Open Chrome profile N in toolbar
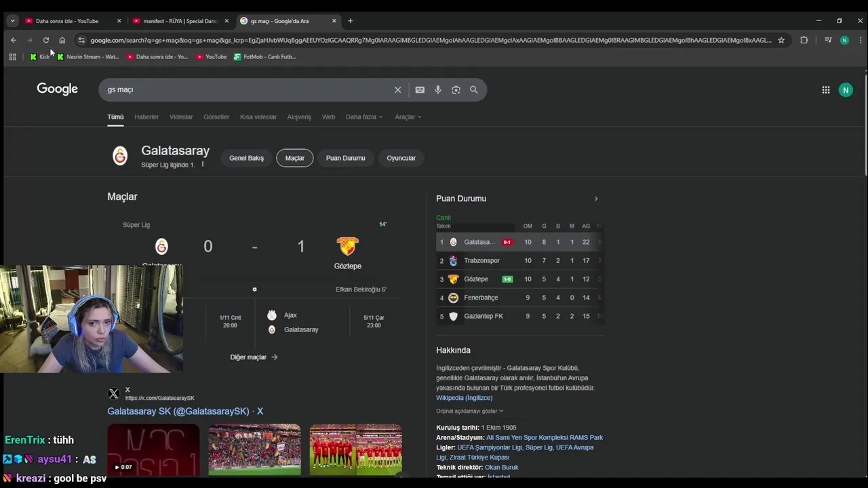 844,40
